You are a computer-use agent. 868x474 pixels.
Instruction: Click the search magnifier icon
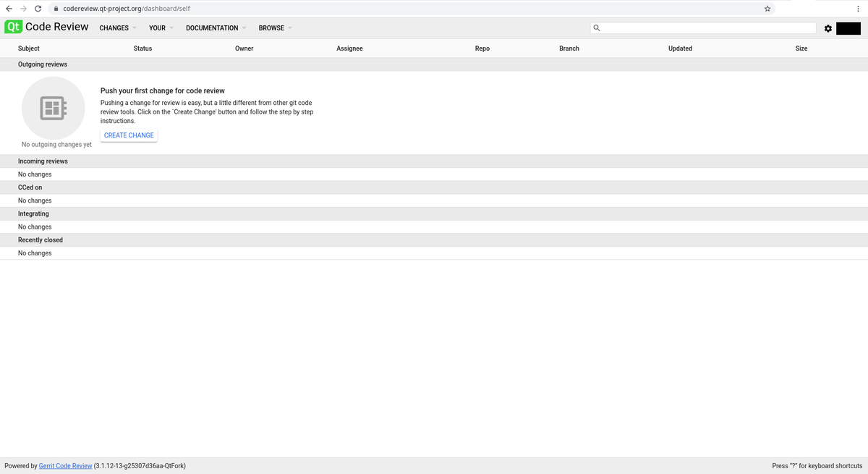tap(596, 27)
